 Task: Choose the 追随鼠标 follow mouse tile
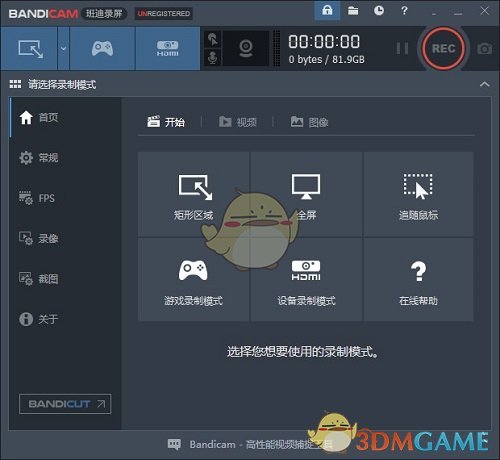pyautogui.click(x=418, y=194)
